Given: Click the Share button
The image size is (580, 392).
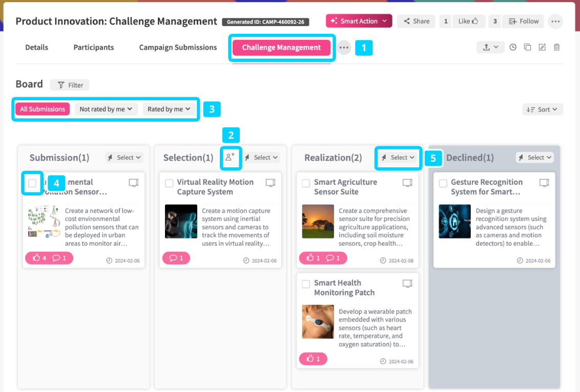Looking at the screenshot, I should 416,21.
